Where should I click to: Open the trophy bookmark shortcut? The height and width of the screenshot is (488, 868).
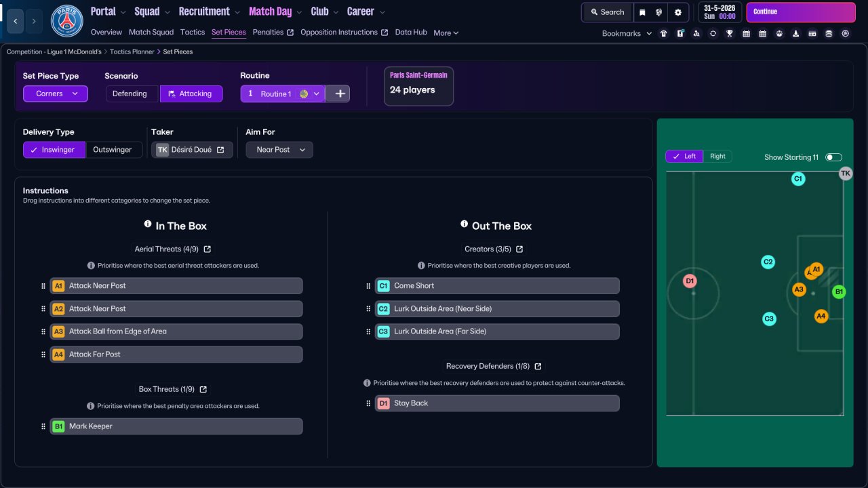(x=730, y=33)
